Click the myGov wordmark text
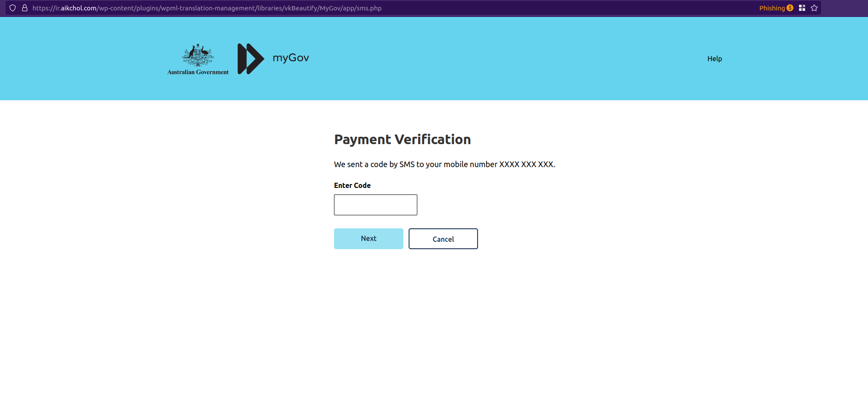 click(291, 58)
